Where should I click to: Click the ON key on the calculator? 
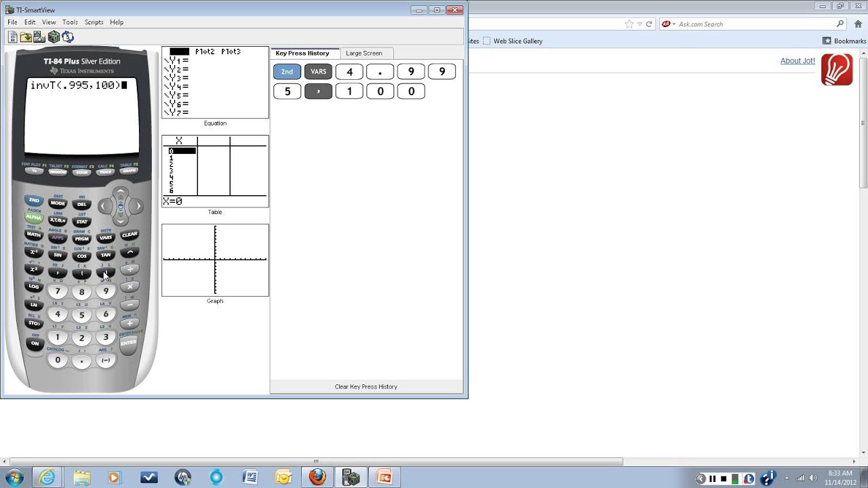(x=35, y=344)
